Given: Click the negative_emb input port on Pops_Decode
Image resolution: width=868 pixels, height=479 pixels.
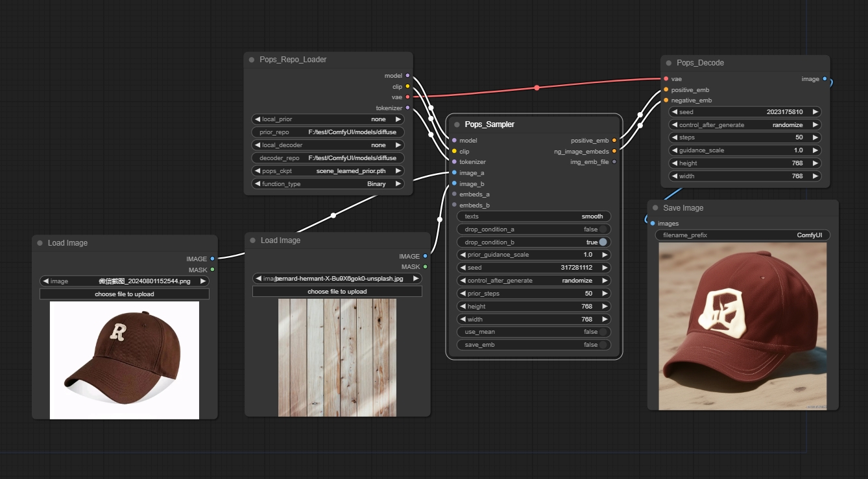Looking at the screenshot, I should 666,100.
